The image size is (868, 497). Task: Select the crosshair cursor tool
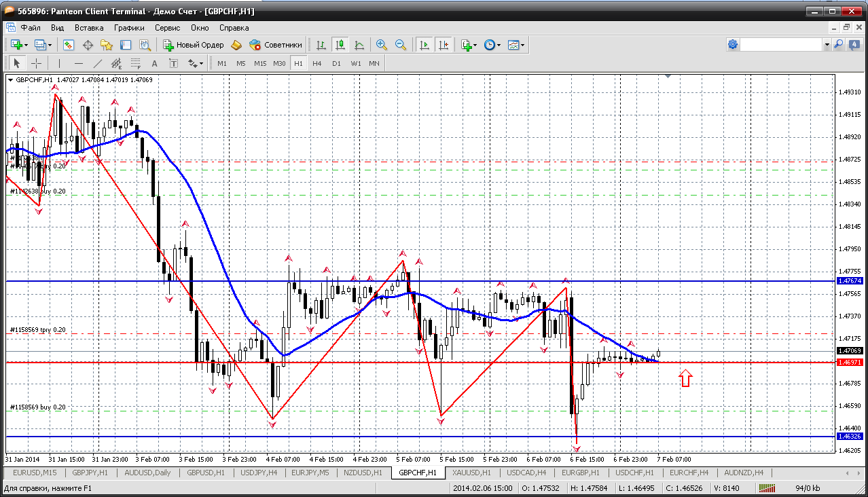coord(36,63)
